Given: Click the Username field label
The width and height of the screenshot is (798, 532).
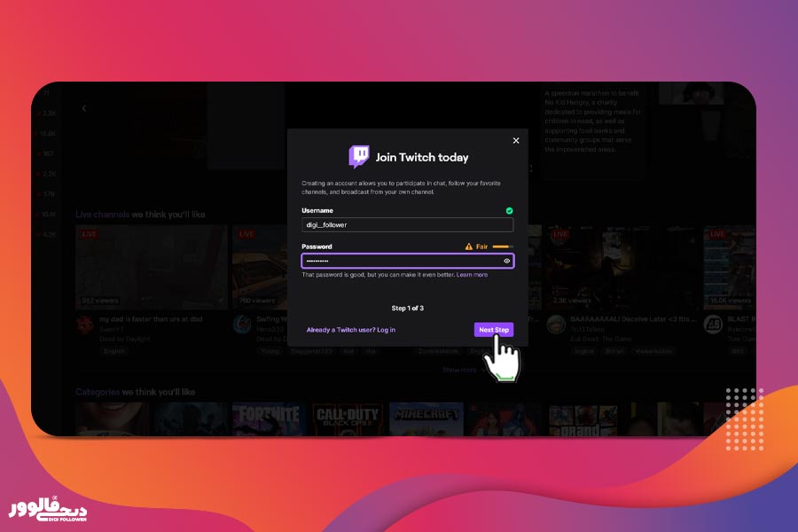Looking at the screenshot, I should click(317, 210).
